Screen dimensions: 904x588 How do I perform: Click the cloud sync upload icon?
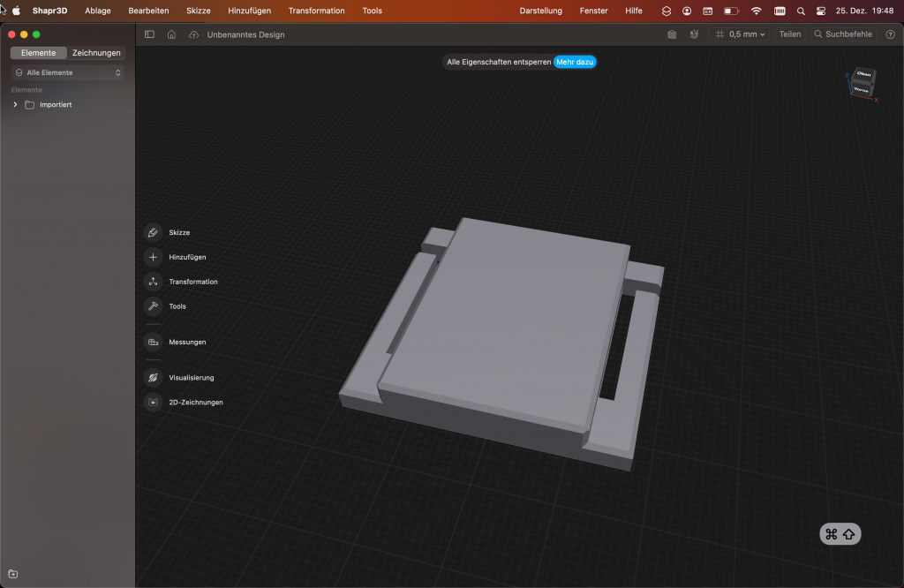[x=193, y=34]
